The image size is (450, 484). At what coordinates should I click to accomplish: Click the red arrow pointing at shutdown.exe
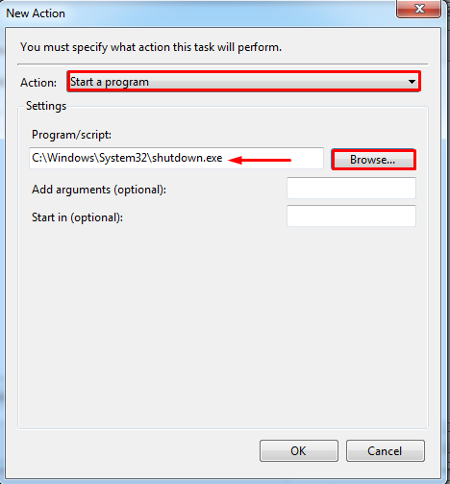tap(260, 160)
